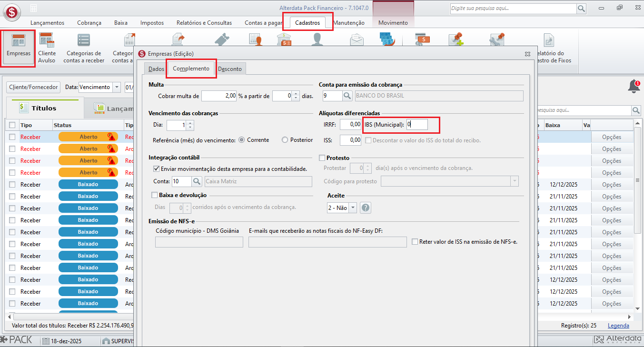Click the IBS (Municipal) input field
Viewport: 644px width, 347px height.
[416, 125]
